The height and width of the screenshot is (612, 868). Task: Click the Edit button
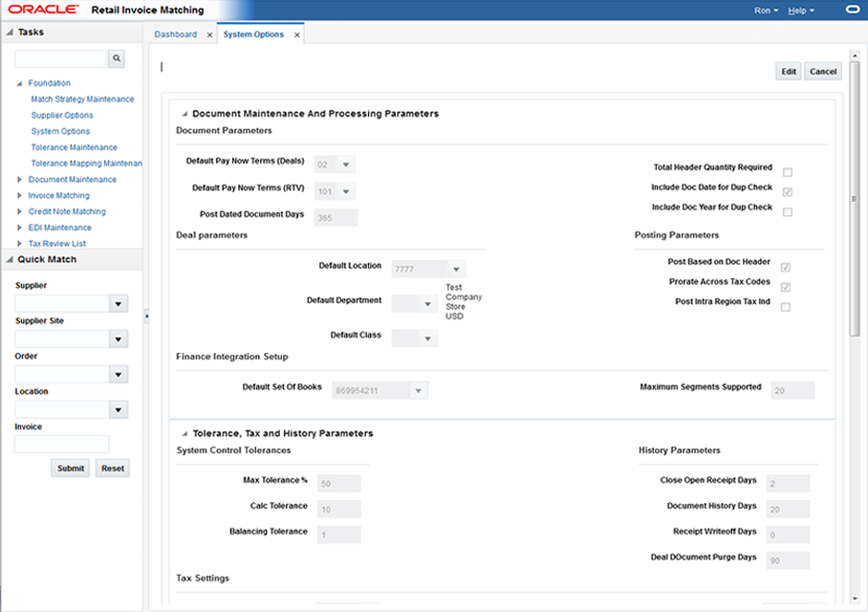pos(788,71)
